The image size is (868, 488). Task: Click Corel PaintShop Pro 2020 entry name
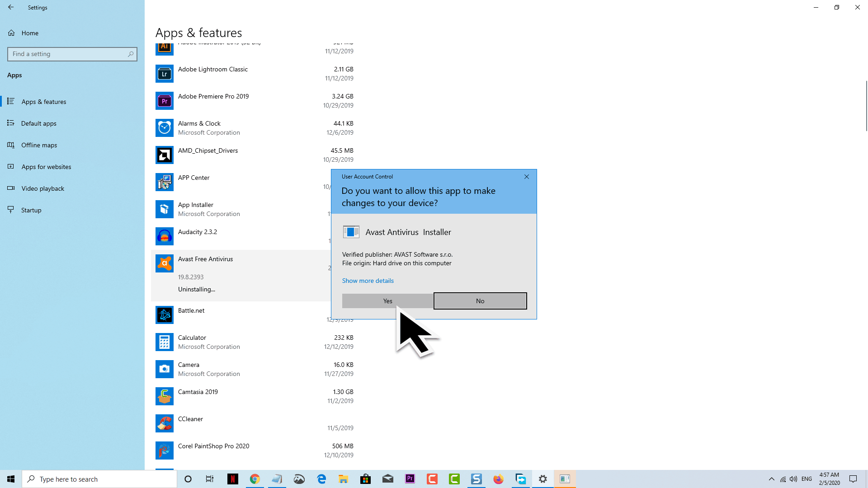click(213, 446)
